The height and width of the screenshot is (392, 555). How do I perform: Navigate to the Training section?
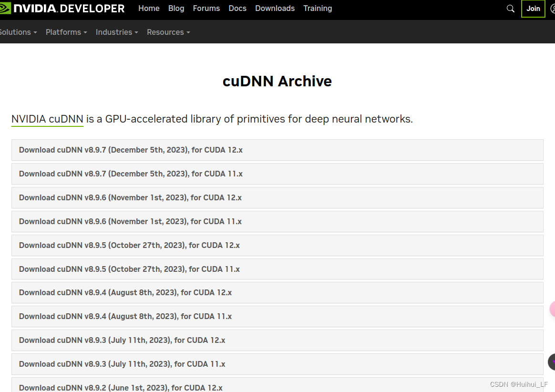click(318, 8)
